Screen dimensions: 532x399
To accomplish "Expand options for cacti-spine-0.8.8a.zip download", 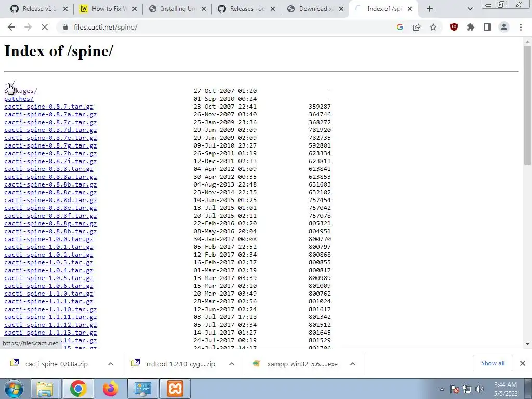I will [x=111, y=364].
